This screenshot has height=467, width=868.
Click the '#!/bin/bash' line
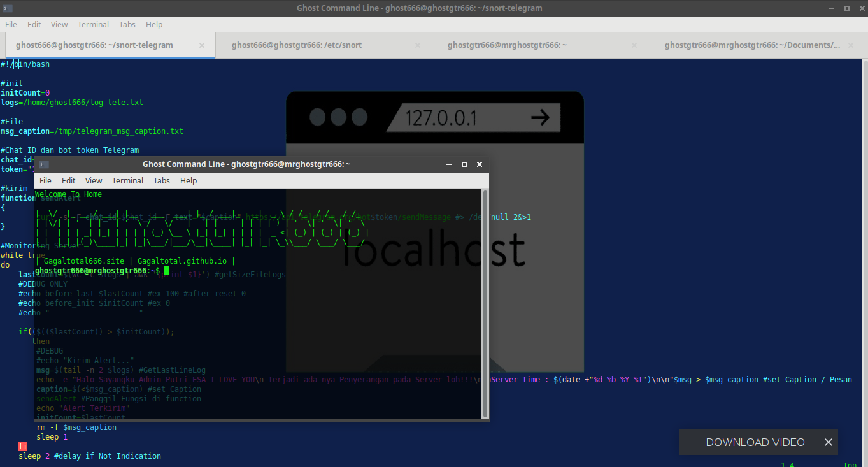coord(25,64)
